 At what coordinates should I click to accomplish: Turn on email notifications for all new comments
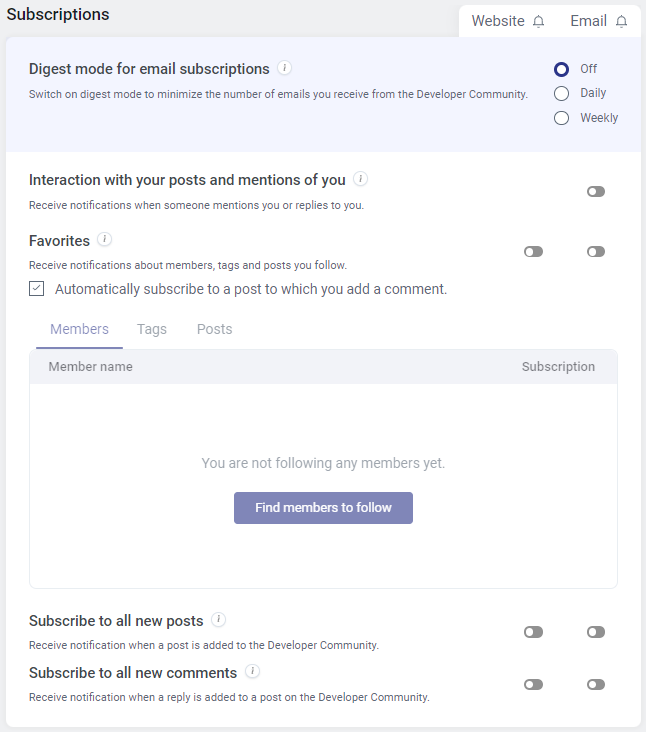pyautogui.click(x=596, y=684)
